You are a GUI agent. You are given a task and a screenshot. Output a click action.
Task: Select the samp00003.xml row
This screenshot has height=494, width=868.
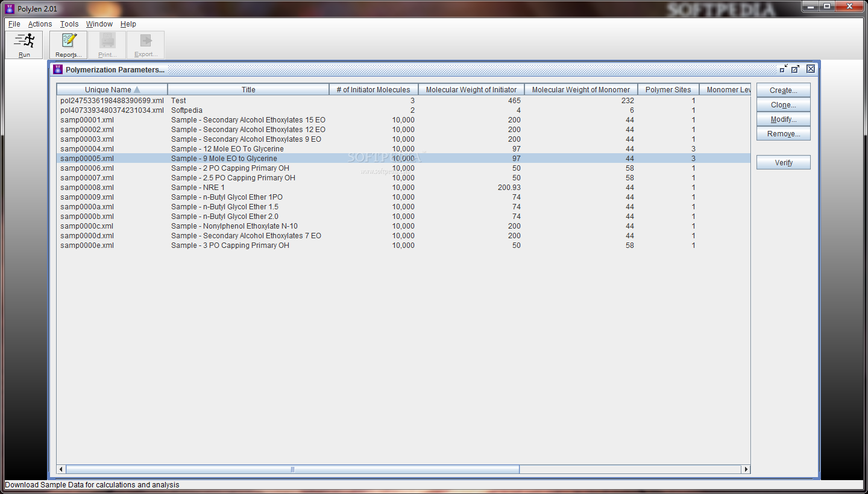403,139
